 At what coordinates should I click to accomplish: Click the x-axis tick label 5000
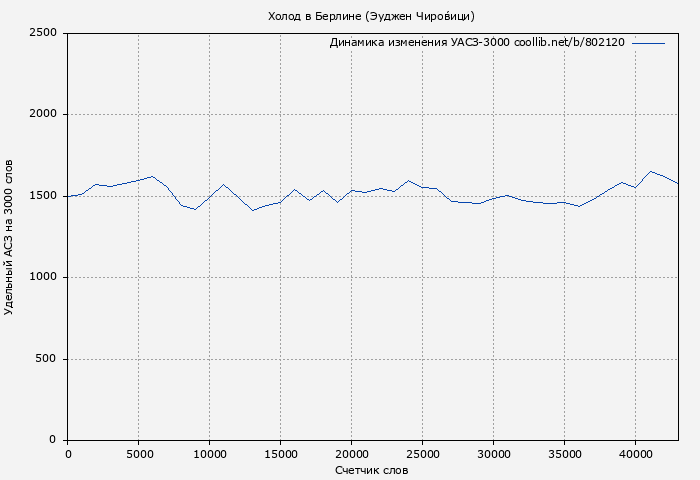coord(138,454)
